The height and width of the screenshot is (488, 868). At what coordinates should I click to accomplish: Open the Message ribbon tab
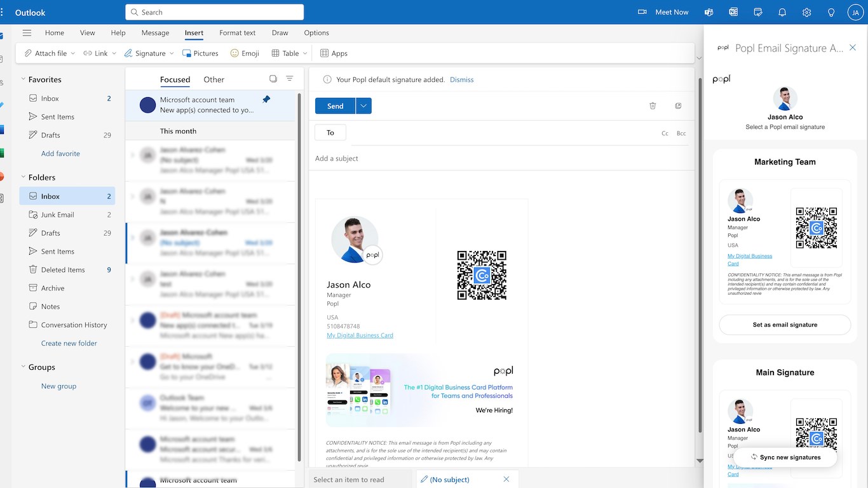click(x=155, y=33)
